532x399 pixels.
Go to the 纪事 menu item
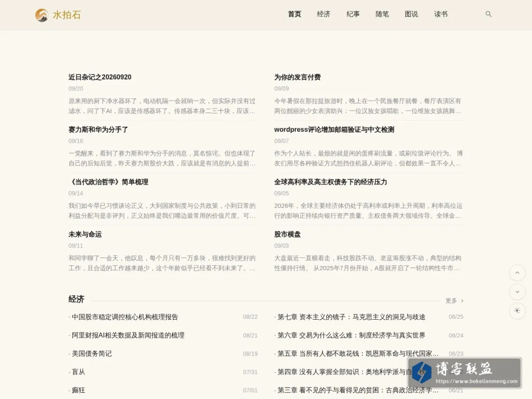(x=353, y=14)
